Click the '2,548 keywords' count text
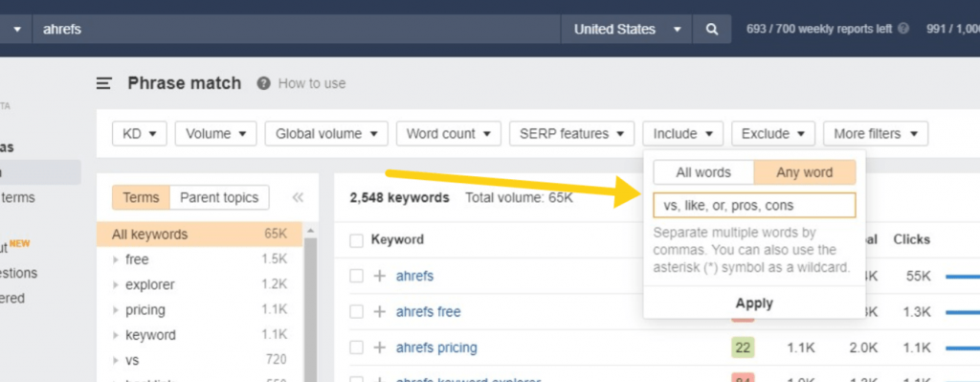Image resolution: width=980 pixels, height=382 pixels. (x=399, y=197)
